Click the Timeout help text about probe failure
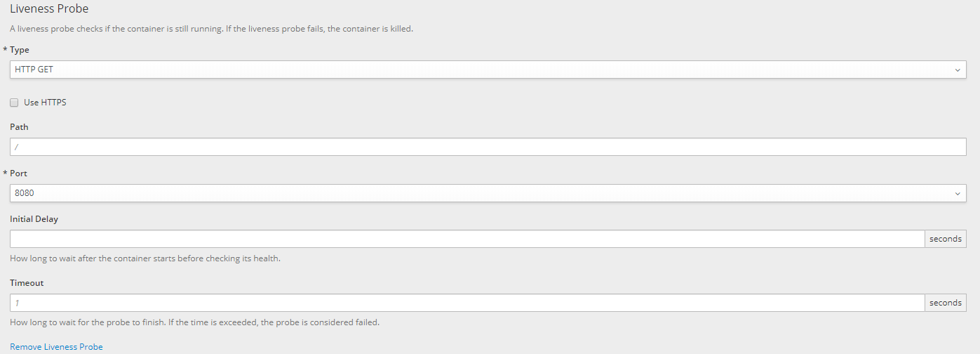Image resolution: width=980 pixels, height=354 pixels. click(x=194, y=322)
